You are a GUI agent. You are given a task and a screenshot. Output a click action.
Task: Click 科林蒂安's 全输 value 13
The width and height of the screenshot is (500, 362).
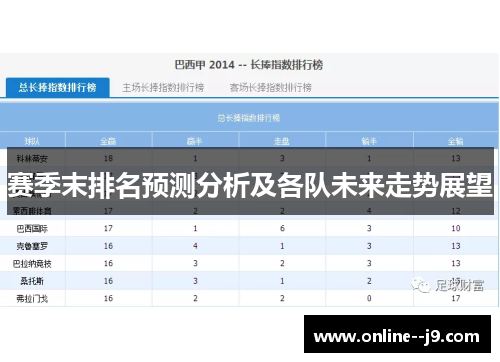[x=456, y=158]
